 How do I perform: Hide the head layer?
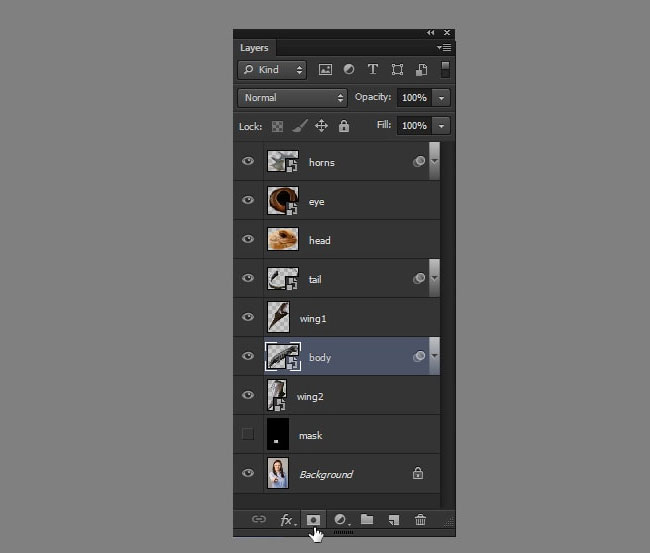248,239
